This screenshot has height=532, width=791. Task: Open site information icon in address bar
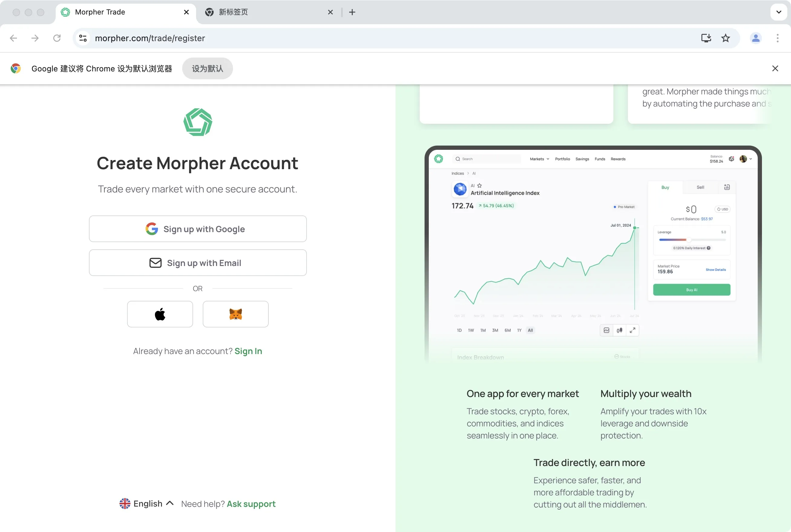click(83, 38)
